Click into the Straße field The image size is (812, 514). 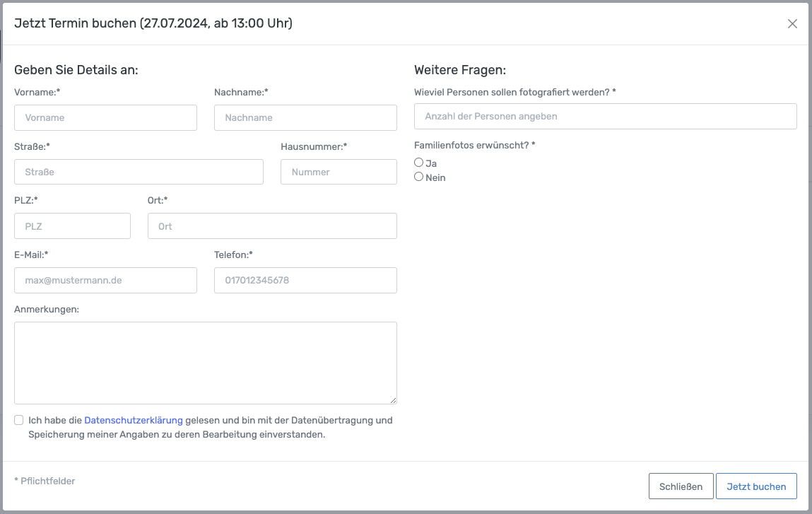pos(139,172)
